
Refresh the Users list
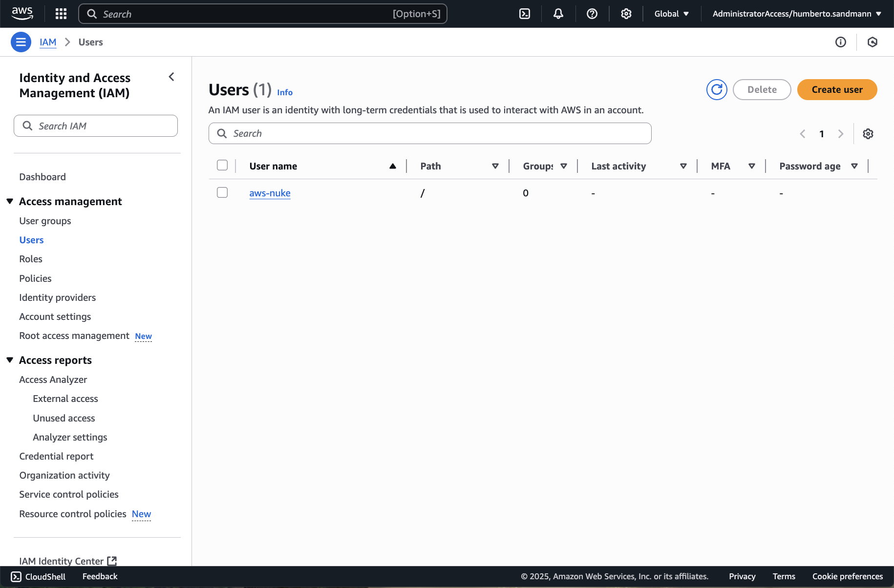tap(717, 89)
